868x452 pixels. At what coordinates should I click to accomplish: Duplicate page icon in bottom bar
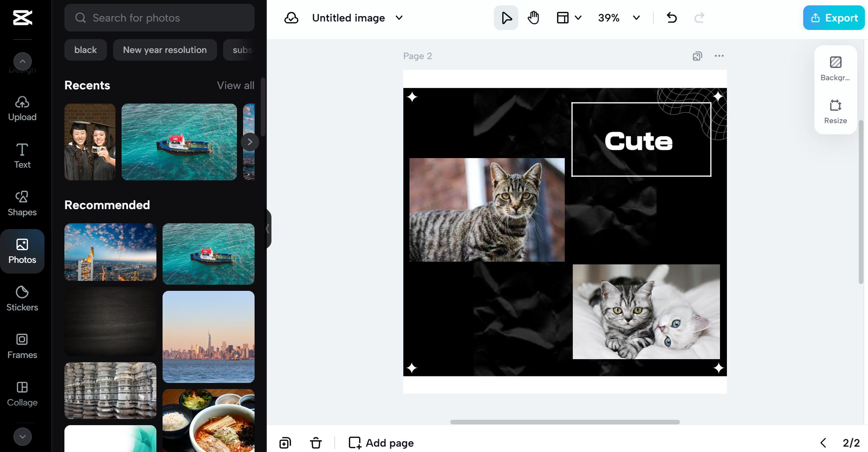285,443
